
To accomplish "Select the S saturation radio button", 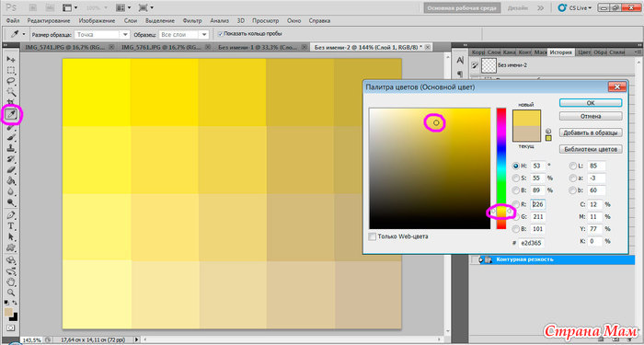I will pos(516,178).
